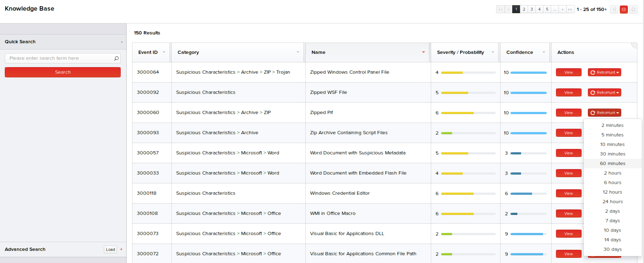Choose 7 days in the RetroHunt menu
This screenshot has width=644, height=263.
point(612,221)
